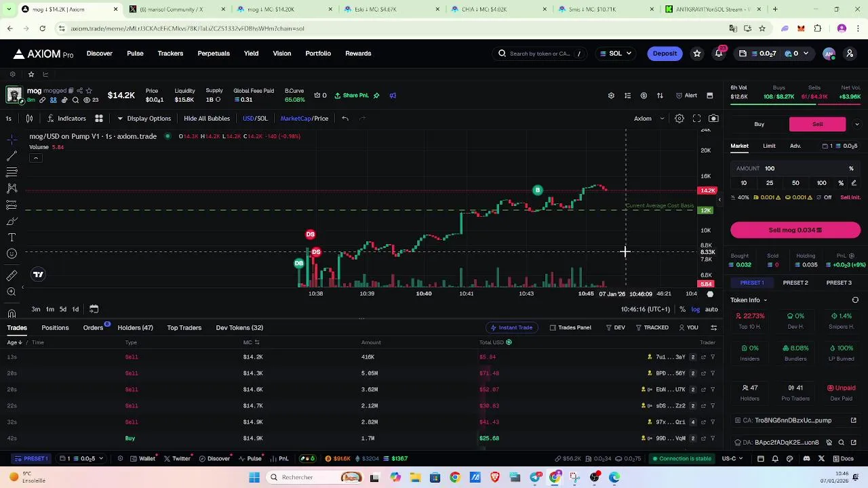Open the Indicators menu
This screenshot has width=868, height=488.
[66, 119]
